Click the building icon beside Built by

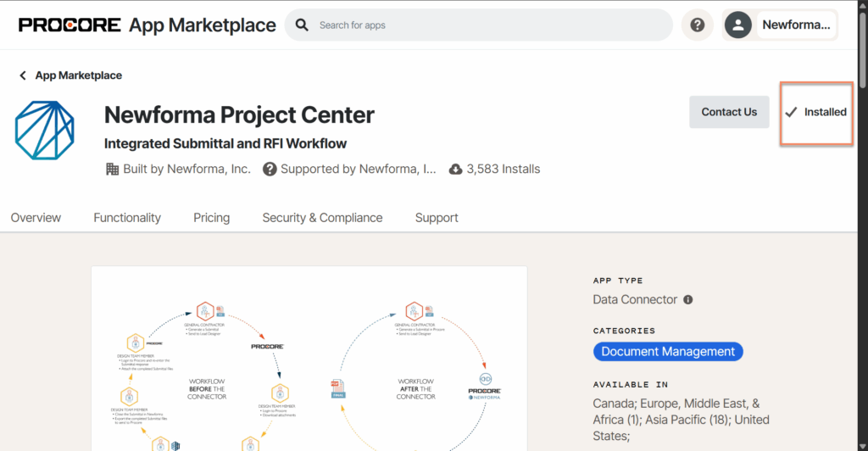tap(112, 169)
